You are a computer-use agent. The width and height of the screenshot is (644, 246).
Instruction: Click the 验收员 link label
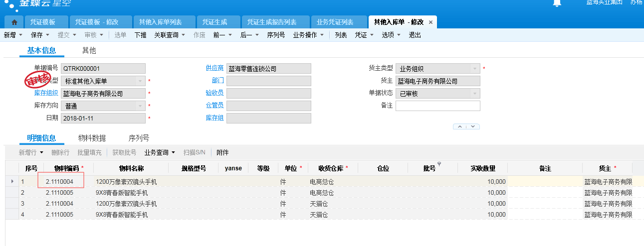215,93
